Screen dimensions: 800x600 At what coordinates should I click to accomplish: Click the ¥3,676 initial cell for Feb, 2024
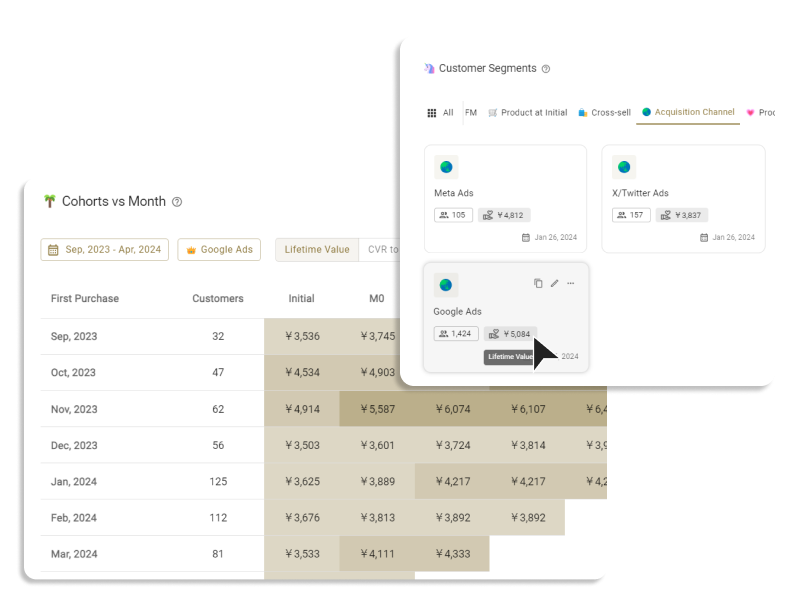coord(302,518)
